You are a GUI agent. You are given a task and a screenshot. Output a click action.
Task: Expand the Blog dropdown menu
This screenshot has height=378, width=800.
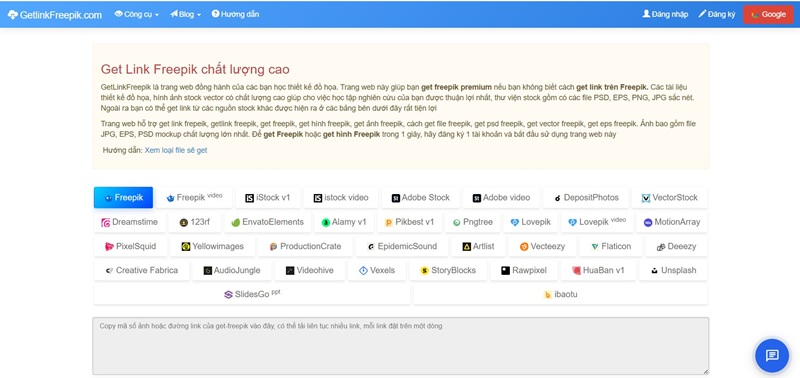(x=186, y=14)
